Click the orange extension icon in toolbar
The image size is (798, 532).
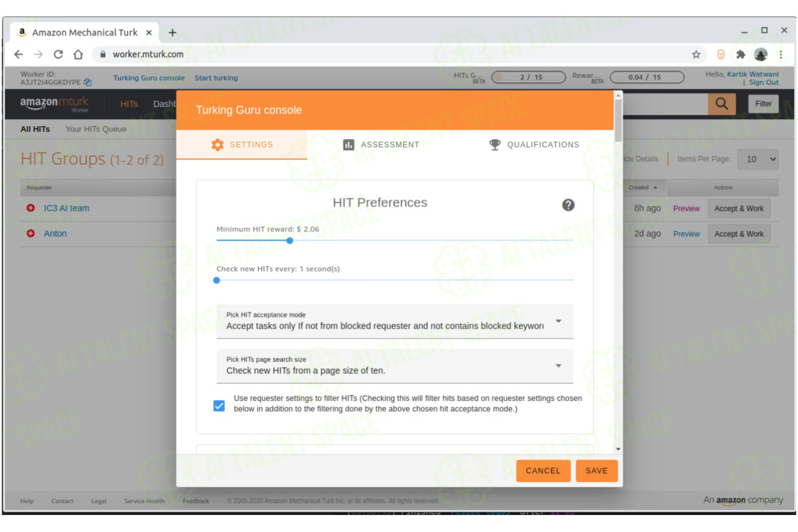[x=721, y=54]
